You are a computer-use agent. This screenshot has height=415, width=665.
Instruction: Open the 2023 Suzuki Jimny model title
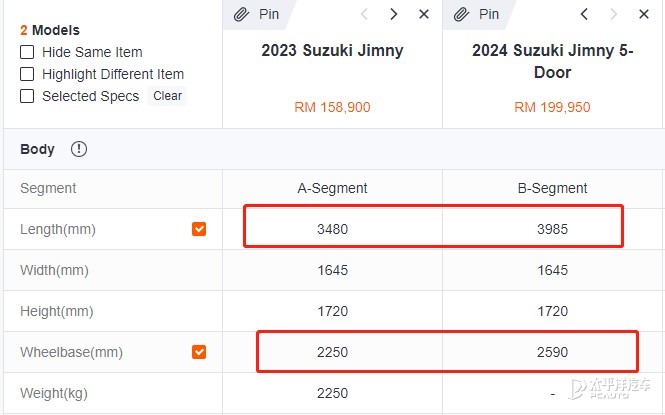click(332, 50)
